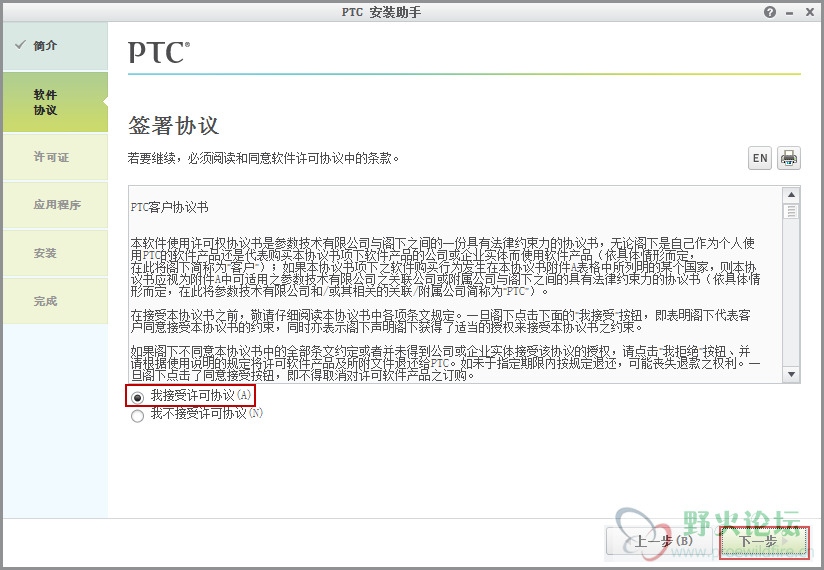The height and width of the screenshot is (570, 824).
Task: Close the PTC 安装助手 window
Action: tap(810, 12)
